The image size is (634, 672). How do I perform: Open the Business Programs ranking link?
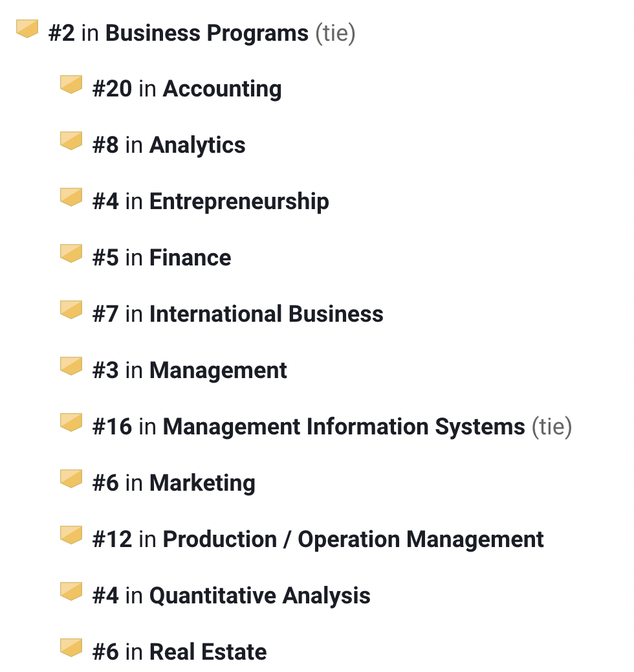(x=206, y=33)
